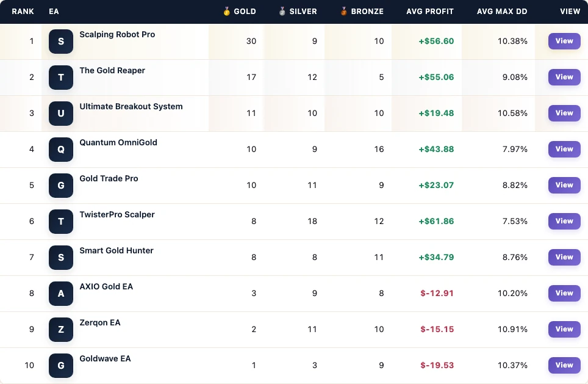Click the $-19.53 loss value

coord(437,366)
